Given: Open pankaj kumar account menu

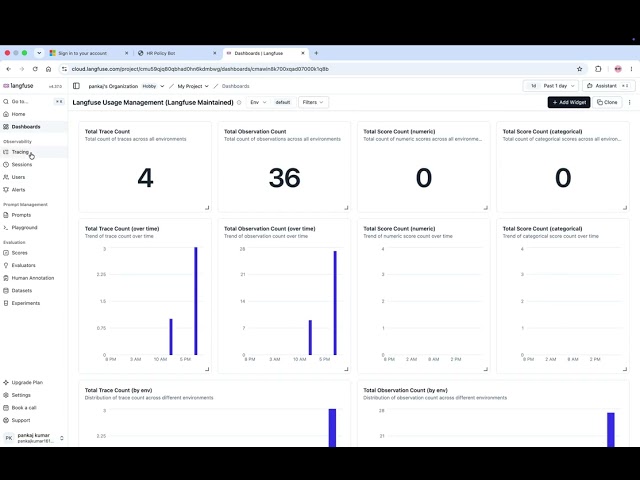Looking at the screenshot, I should click(33, 438).
